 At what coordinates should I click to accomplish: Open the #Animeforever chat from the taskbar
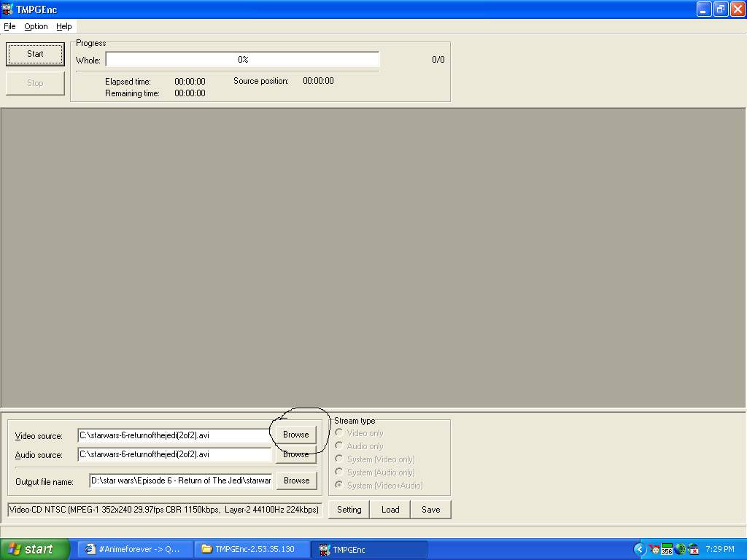pos(134,549)
